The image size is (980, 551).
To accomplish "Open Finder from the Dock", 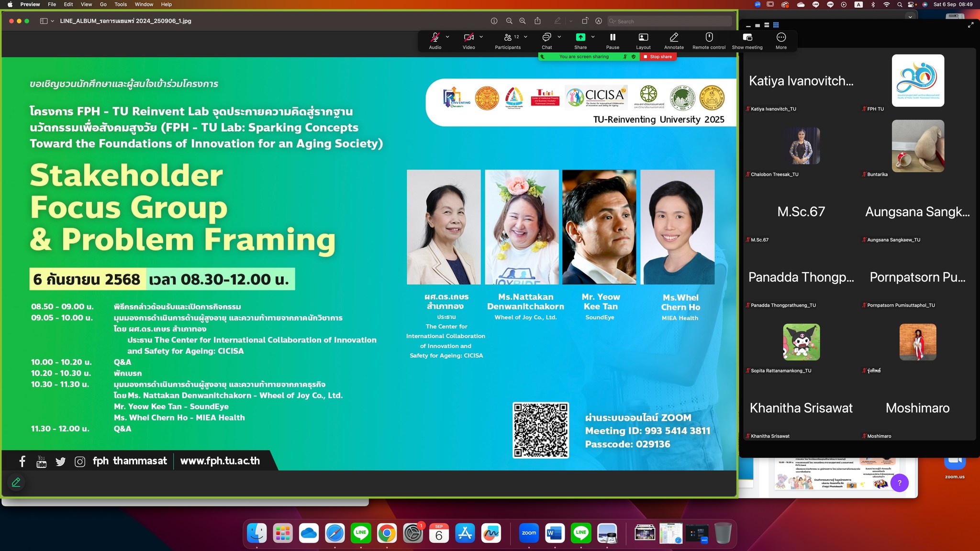I will 257,533.
